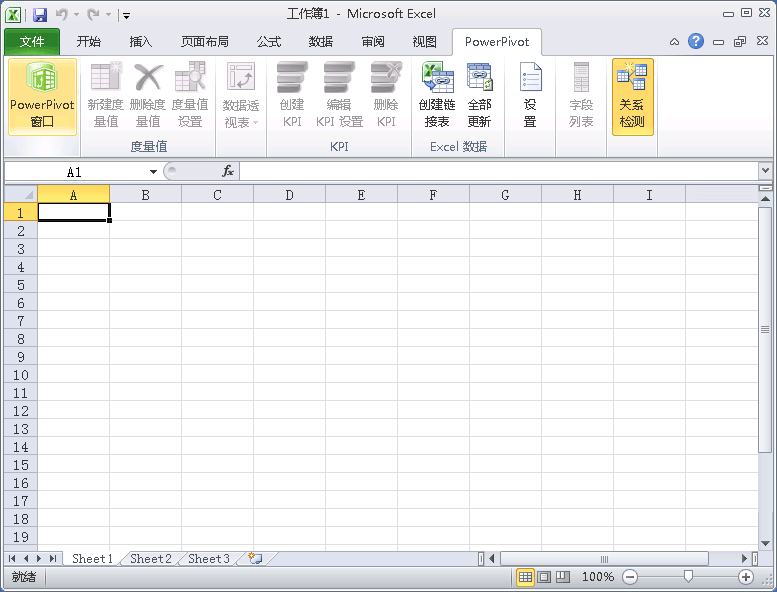
Task: Click inside the formula bar
Action: click(x=498, y=171)
